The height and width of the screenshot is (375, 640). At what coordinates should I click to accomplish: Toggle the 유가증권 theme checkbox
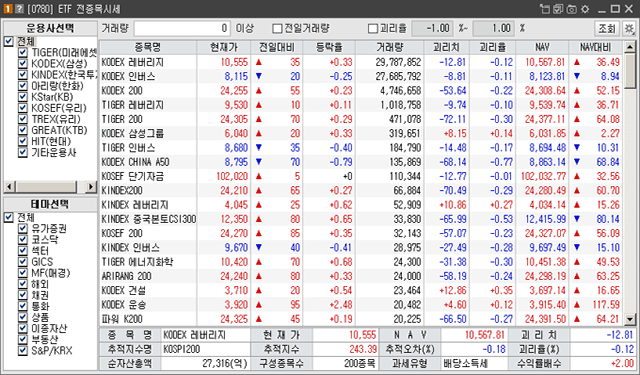23,228
